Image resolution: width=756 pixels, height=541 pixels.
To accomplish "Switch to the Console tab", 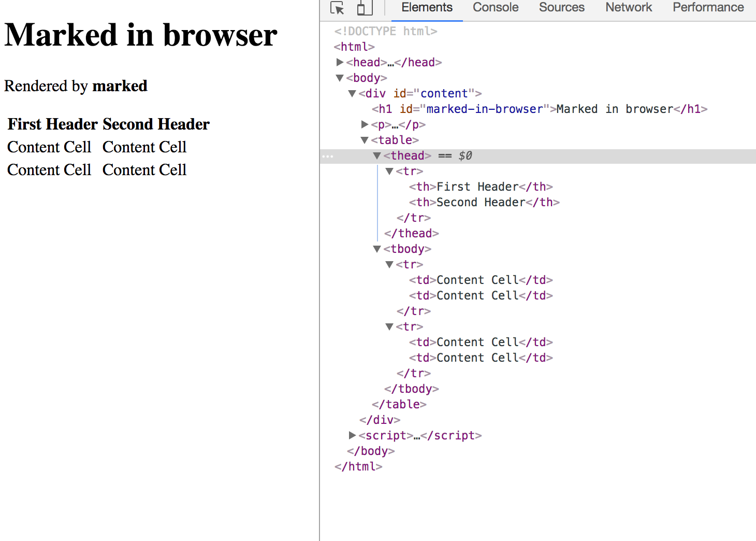I will click(495, 7).
